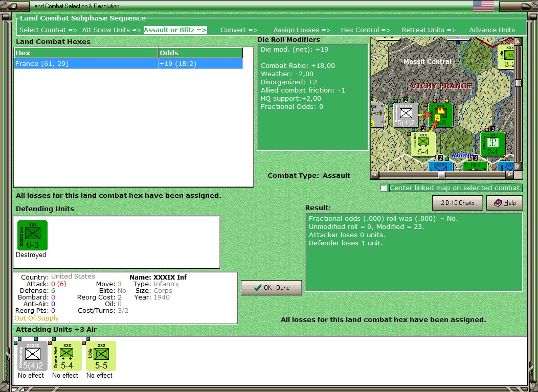Click the highlighted Assault or Blitz step
Image resolution: width=538 pixels, height=392 pixels.
[175, 30]
